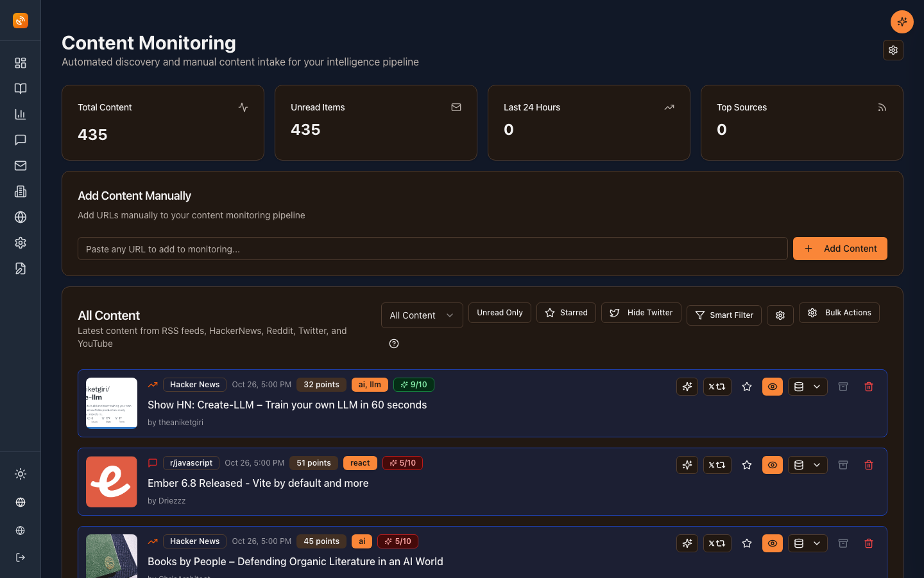This screenshot has height=578, width=924.
Task: Select the analytics bar-chart icon in sidebar
Action: click(x=20, y=114)
